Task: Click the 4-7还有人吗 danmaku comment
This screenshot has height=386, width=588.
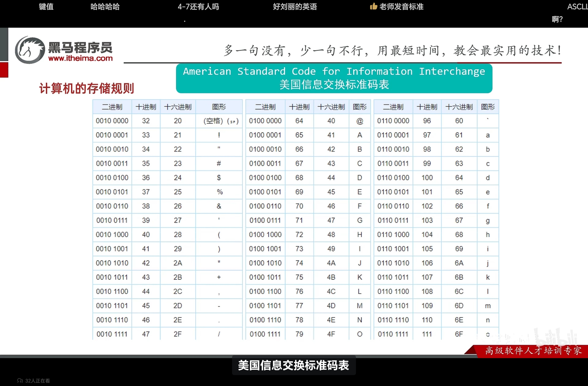Action: click(x=198, y=7)
